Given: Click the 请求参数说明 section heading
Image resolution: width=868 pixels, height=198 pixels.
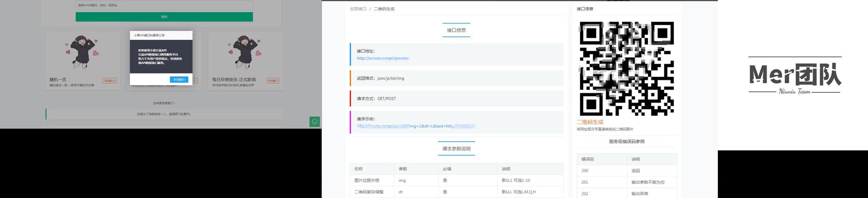Looking at the screenshot, I should point(456,149).
